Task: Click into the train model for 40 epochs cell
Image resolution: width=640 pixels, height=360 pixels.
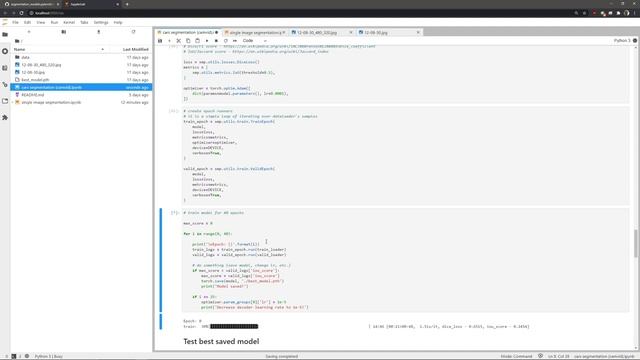Action: [x=405, y=260]
